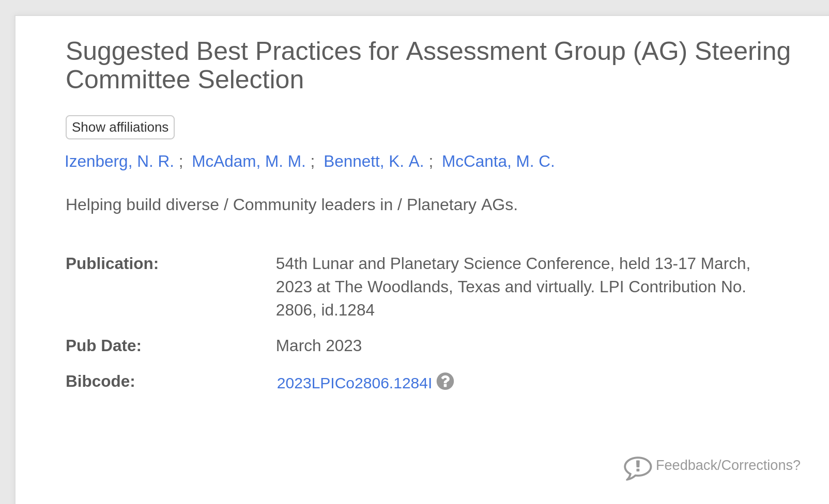Click the question mark help icon beside bibcode

[x=445, y=382]
